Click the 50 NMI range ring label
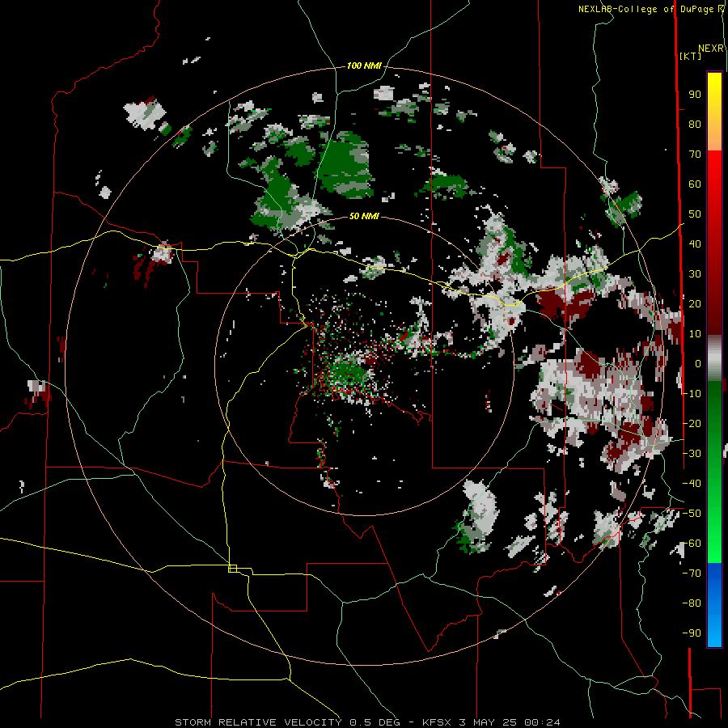 click(x=364, y=216)
